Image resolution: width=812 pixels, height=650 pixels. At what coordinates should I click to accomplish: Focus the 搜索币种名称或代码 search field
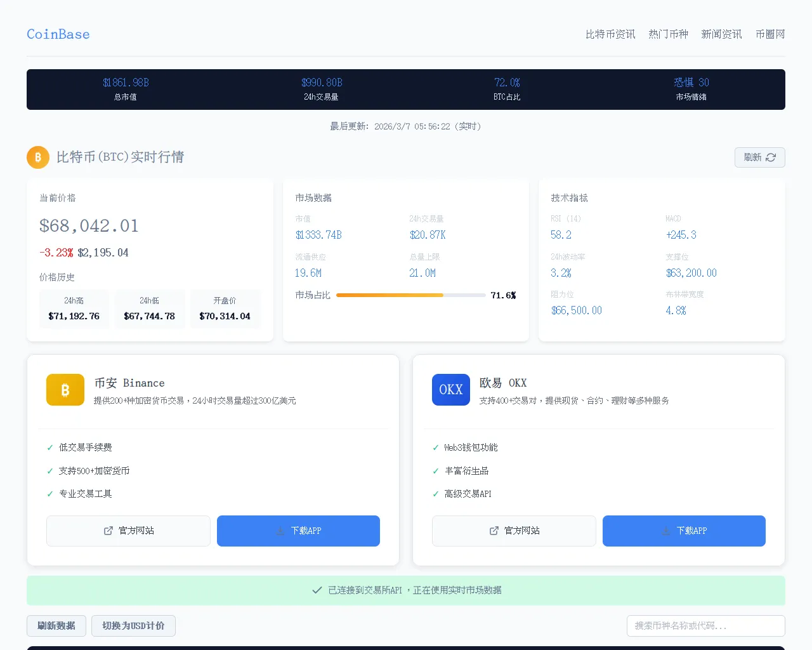705,626
